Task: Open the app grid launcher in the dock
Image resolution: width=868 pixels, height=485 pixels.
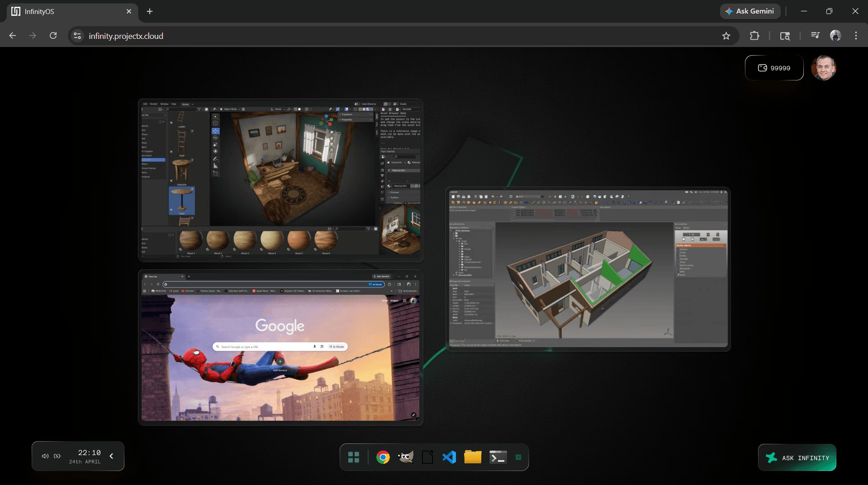Action: point(353,457)
